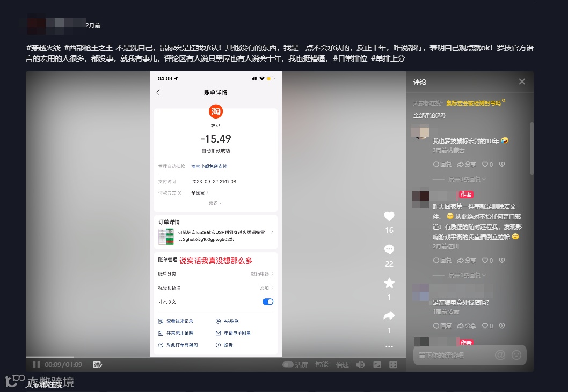Select the 全部评论(22) heading

pyautogui.click(x=429, y=115)
